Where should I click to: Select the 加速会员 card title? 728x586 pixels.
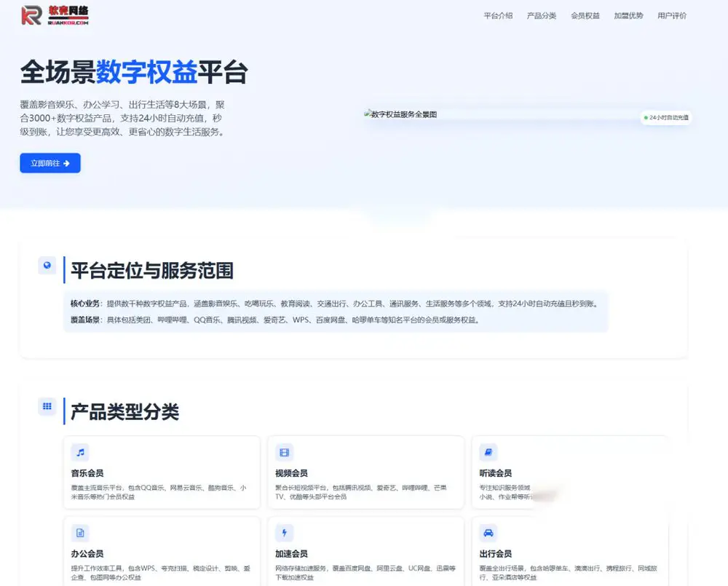292,553
